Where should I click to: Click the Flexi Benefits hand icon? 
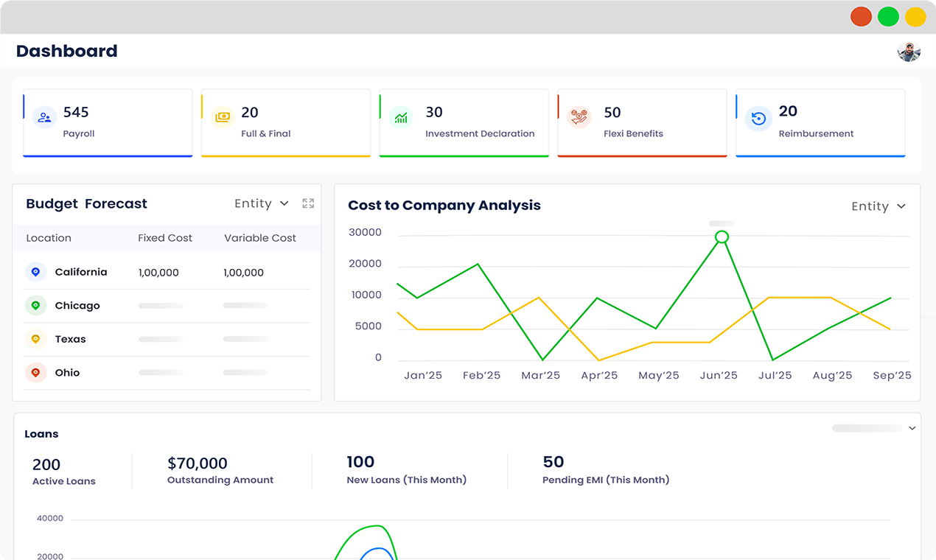579,117
